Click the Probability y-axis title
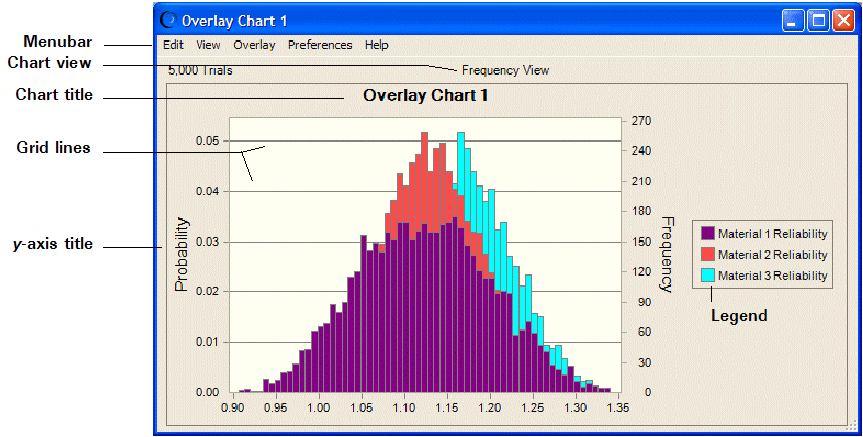The image size is (863, 437). 182,254
